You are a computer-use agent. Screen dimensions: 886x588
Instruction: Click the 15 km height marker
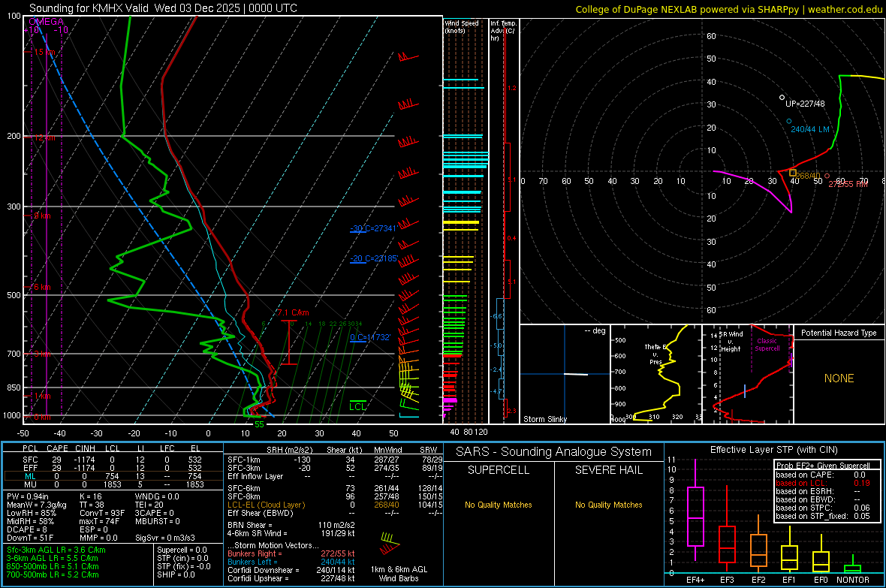pyautogui.click(x=44, y=52)
